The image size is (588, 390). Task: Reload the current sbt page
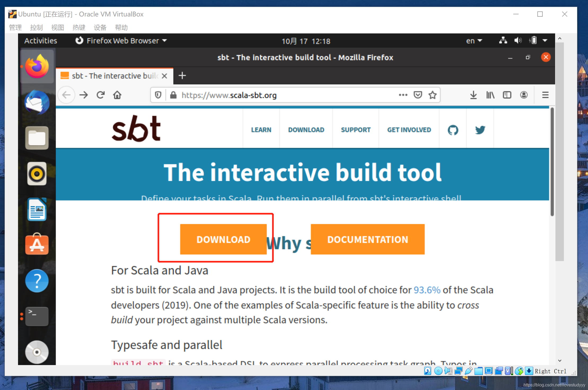point(101,95)
